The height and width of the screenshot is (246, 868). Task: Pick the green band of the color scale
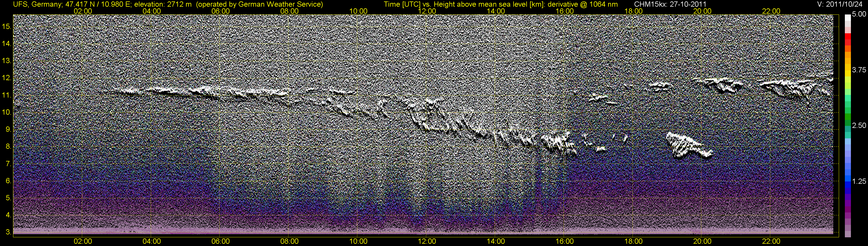click(x=848, y=116)
